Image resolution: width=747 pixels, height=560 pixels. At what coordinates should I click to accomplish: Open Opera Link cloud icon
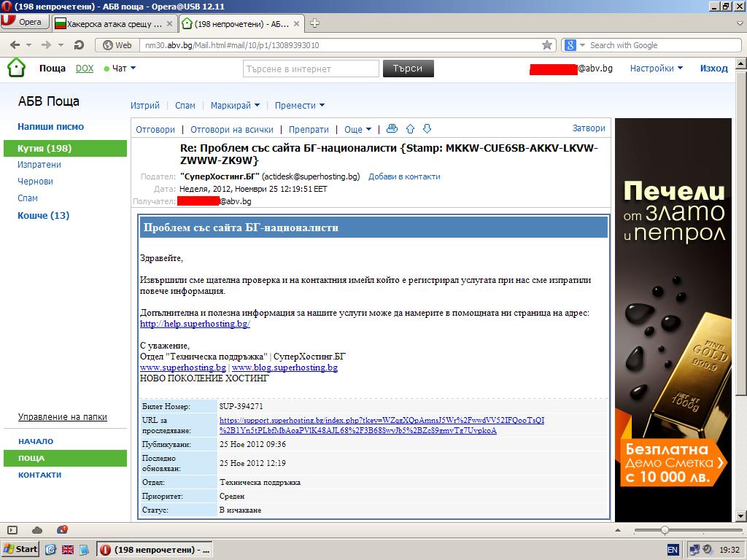(37, 530)
